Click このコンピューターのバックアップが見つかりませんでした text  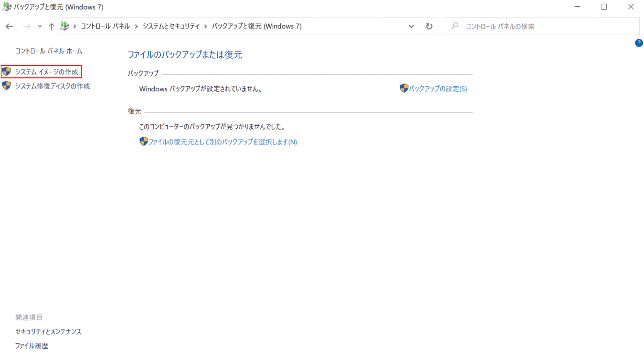pyautogui.click(x=212, y=127)
